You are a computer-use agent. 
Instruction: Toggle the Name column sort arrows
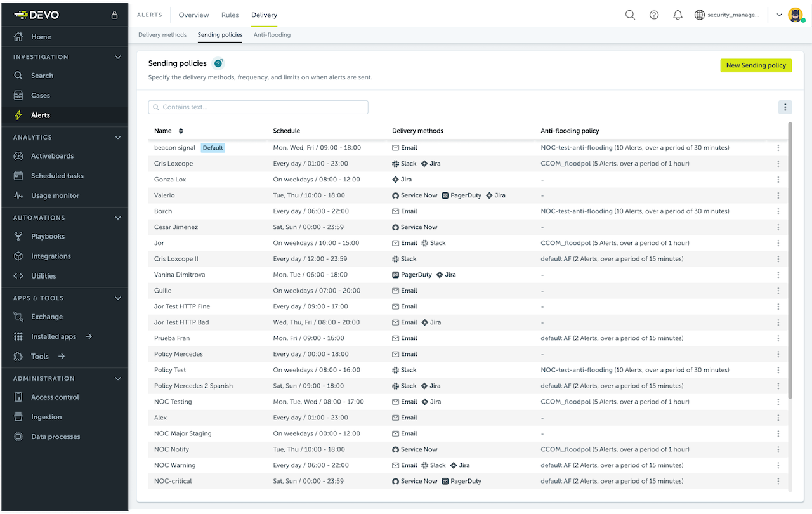click(182, 131)
